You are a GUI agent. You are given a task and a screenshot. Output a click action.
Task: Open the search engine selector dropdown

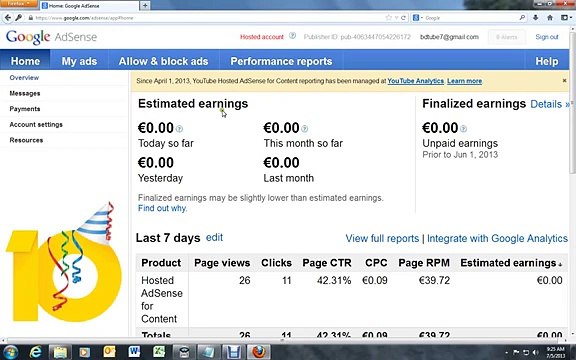pos(418,18)
